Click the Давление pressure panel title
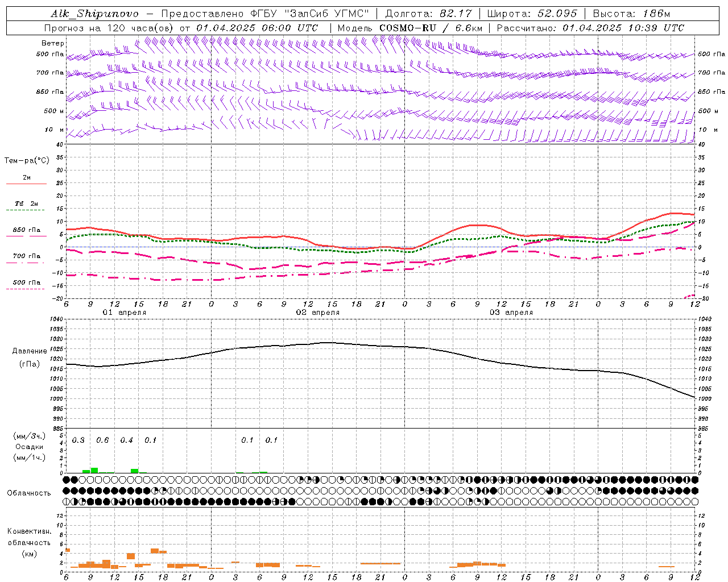Screen dimensions: 728x582 [x=30, y=351]
